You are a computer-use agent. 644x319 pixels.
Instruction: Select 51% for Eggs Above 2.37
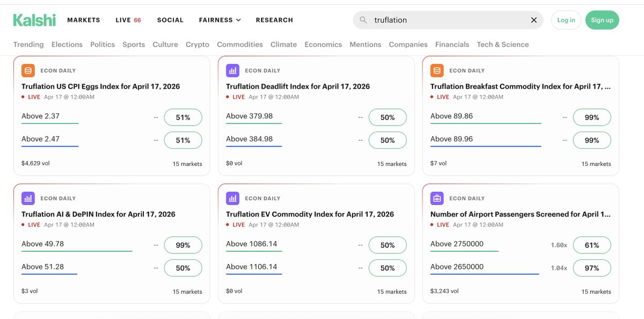(x=183, y=117)
